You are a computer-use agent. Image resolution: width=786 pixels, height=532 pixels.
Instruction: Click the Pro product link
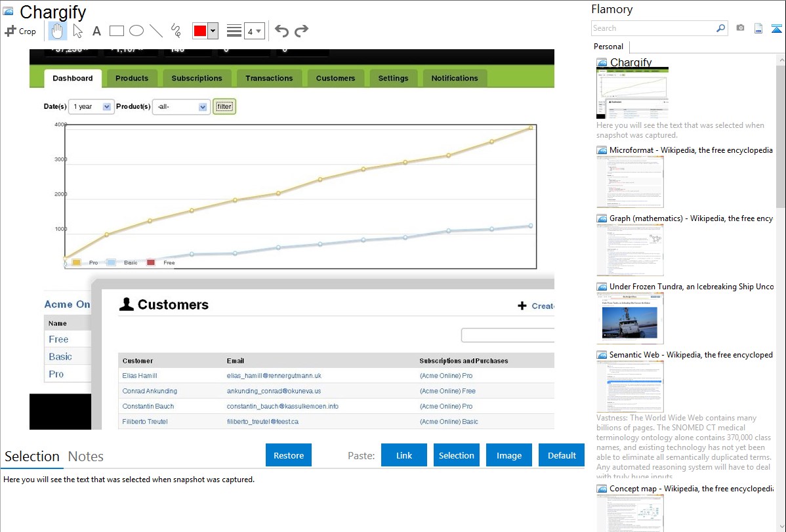(56, 374)
